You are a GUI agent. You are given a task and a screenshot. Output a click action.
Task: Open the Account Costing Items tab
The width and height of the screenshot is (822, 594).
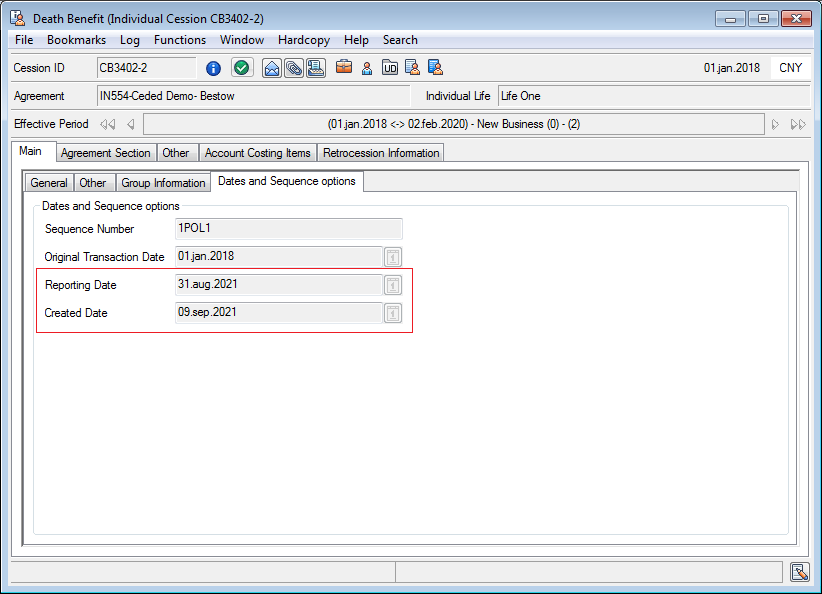pyautogui.click(x=258, y=153)
